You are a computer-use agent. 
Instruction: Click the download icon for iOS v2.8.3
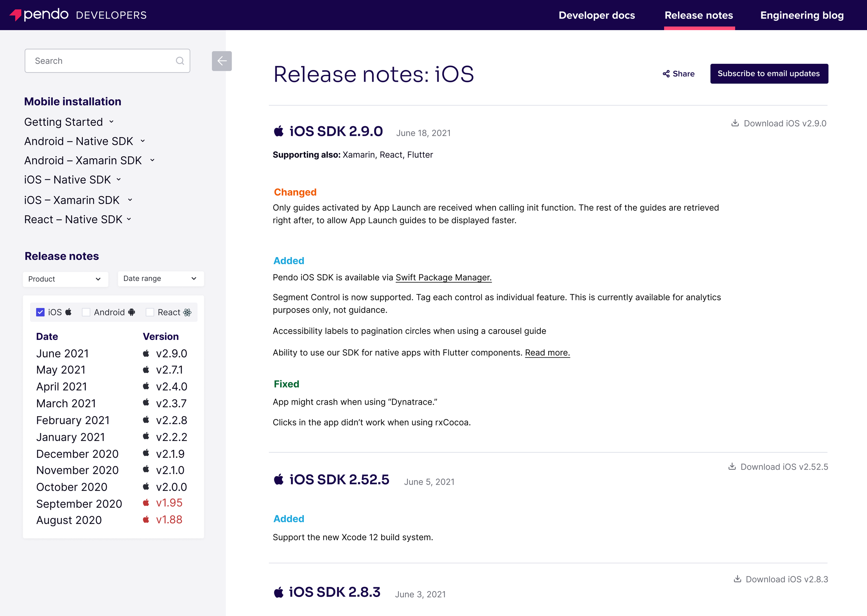coord(737,579)
